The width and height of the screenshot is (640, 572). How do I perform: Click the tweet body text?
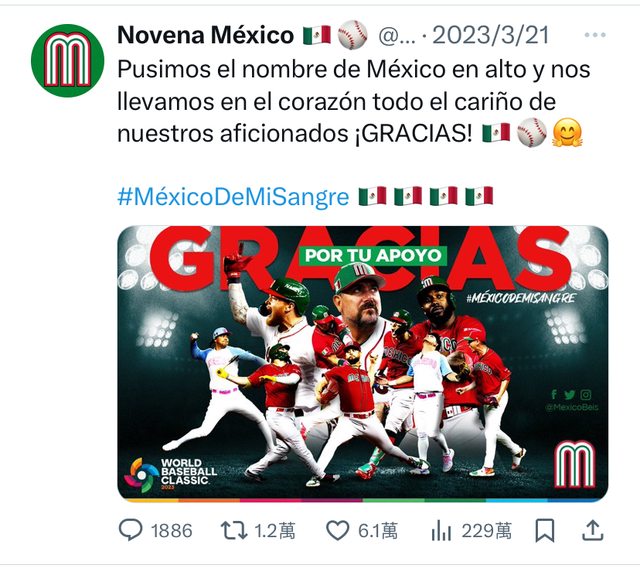[354, 101]
